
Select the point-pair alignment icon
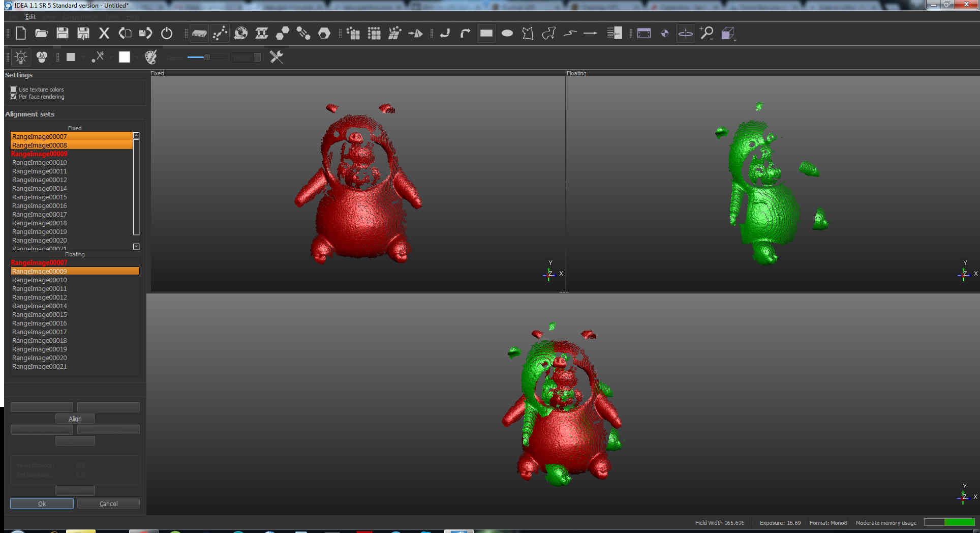click(220, 34)
